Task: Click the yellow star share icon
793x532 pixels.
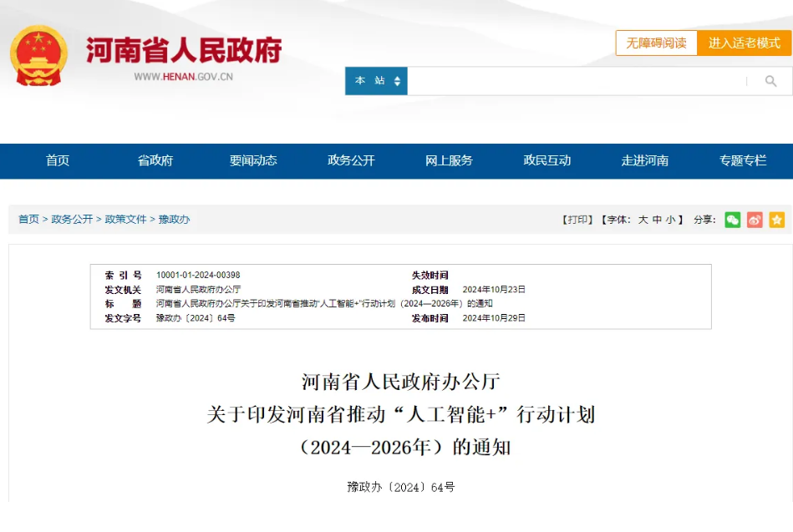Action: (x=776, y=220)
